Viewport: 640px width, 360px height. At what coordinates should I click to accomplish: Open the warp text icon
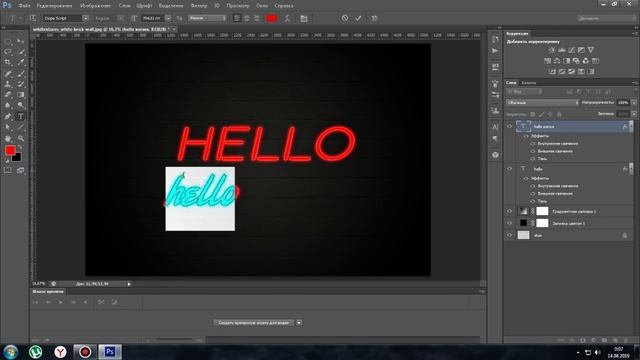click(x=287, y=18)
